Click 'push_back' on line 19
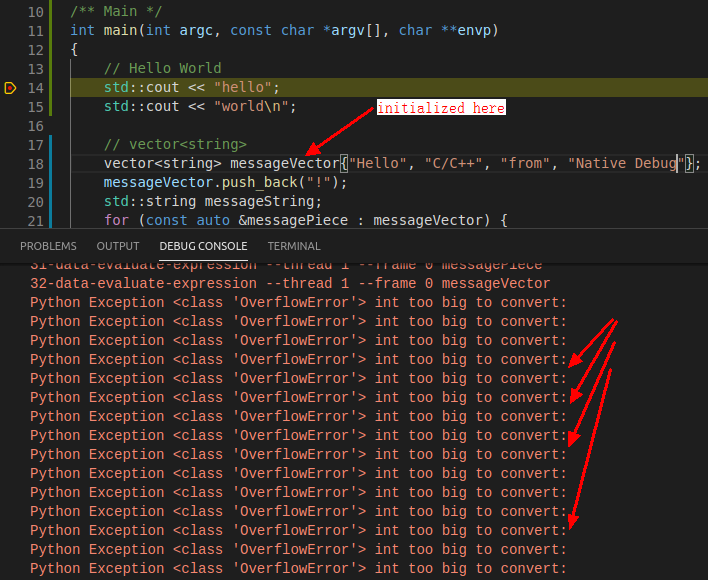Image resolution: width=708 pixels, height=580 pixels. coord(260,182)
